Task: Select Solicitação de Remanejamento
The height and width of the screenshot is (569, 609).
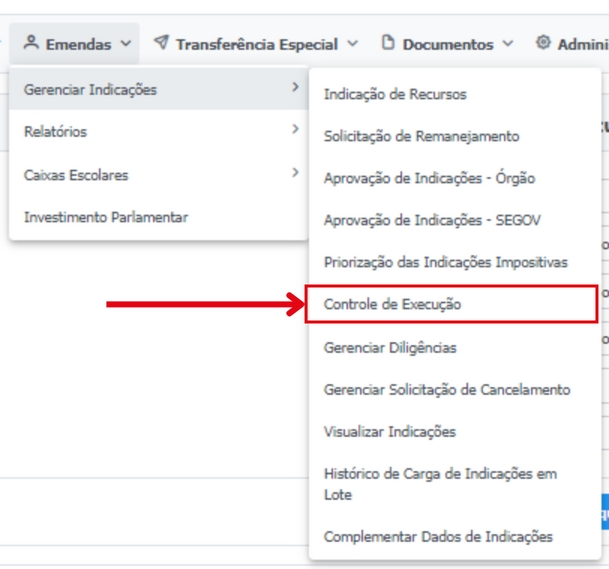Action: point(455,136)
